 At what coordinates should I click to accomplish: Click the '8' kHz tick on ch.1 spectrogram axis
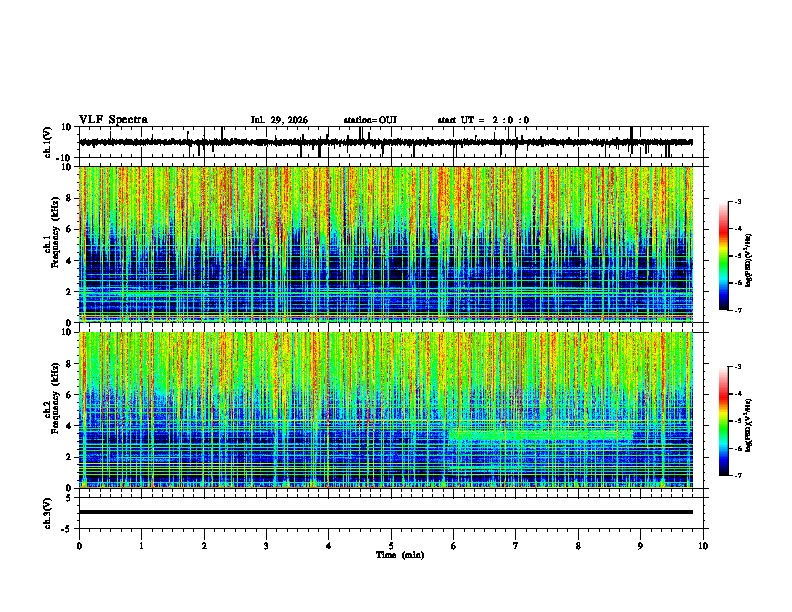(68, 198)
